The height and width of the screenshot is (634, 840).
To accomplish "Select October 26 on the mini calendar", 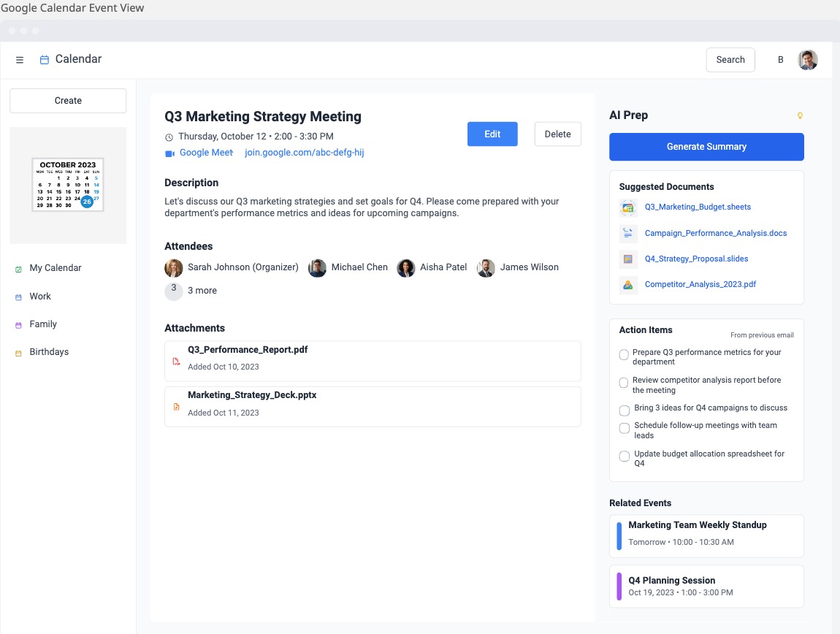I will 86,201.
